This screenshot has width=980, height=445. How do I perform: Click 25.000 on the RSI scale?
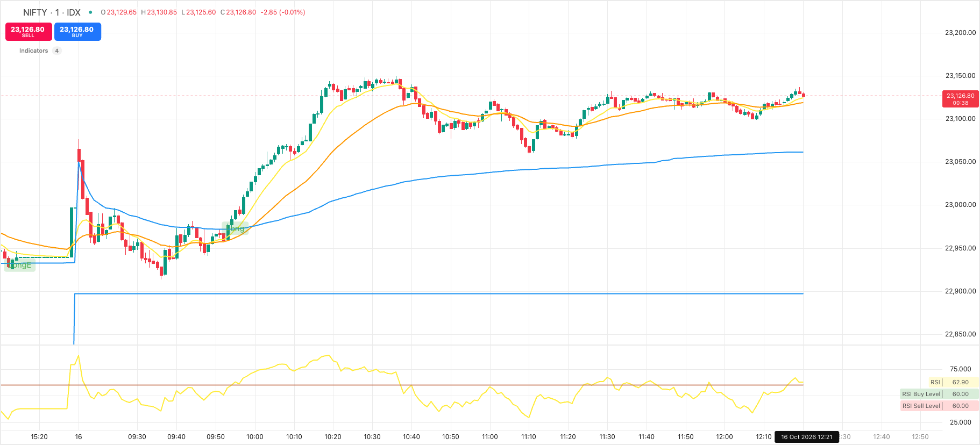(x=960, y=422)
